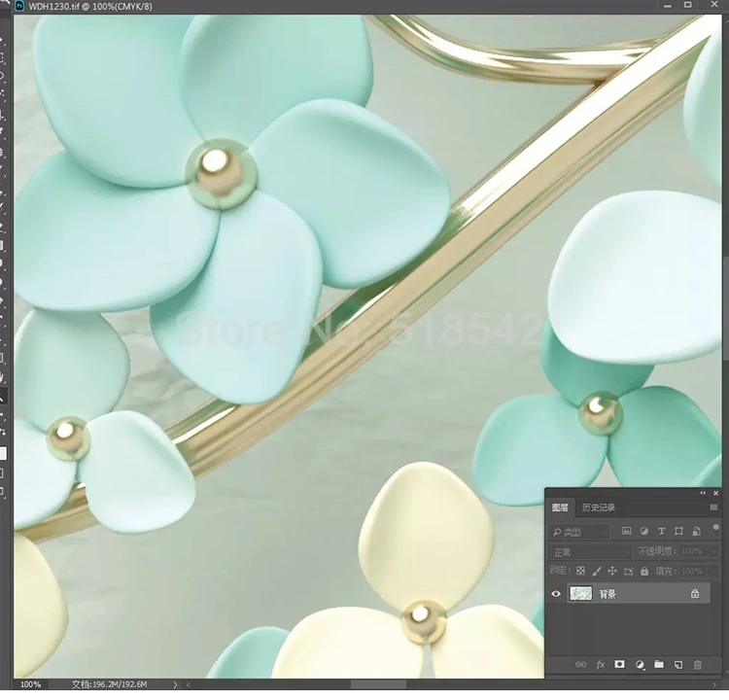
Task: Click the 填充 100% value field
Action: click(693, 571)
